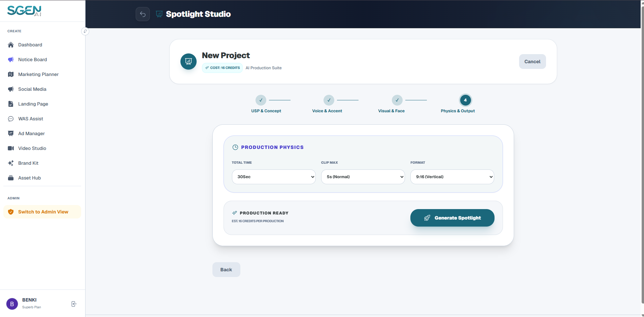The width and height of the screenshot is (644, 317).
Task: Go to the Voice & Accent step
Action: [x=329, y=100]
